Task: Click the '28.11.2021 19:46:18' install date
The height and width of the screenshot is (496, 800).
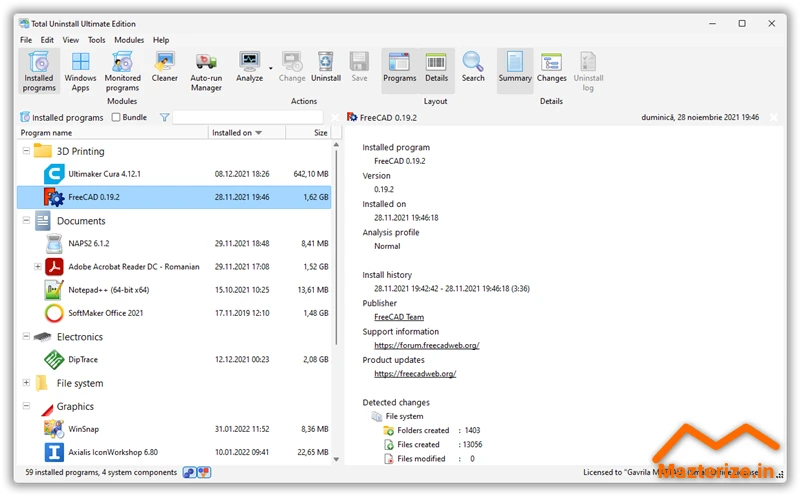Action: coord(406,218)
